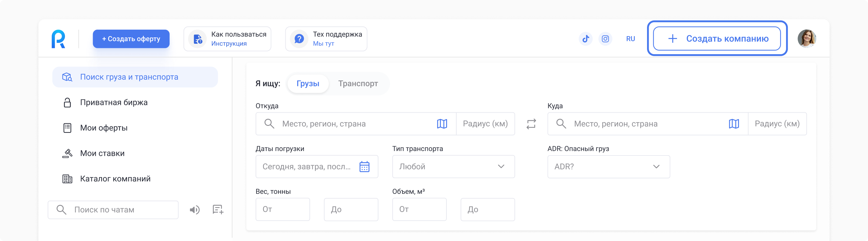Focus Вес До field
The height and width of the screenshot is (241, 868).
(x=351, y=209)
